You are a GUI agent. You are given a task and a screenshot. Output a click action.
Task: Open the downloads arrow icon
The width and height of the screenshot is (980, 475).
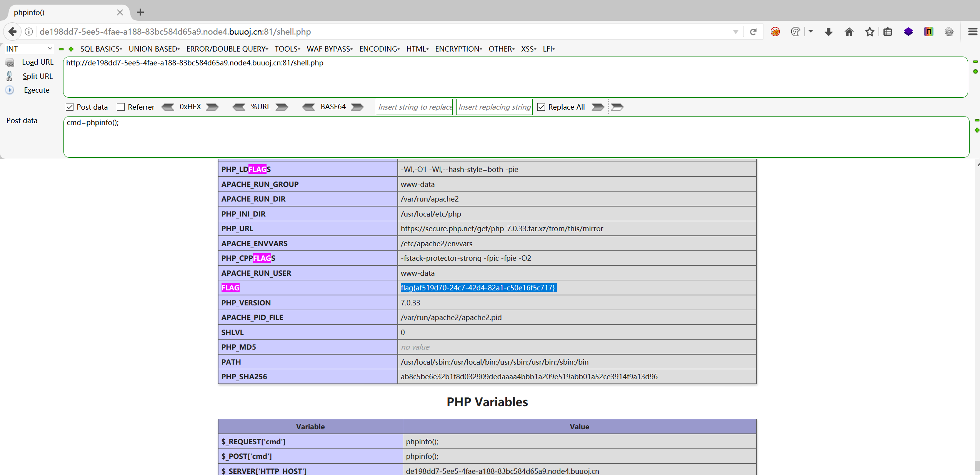(x=828, y=32)
